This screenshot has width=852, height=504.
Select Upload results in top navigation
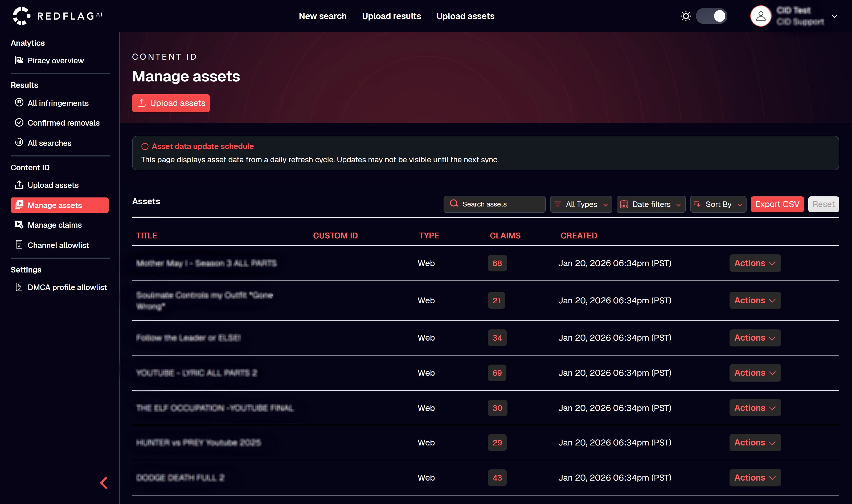click(x=391, y=16)
